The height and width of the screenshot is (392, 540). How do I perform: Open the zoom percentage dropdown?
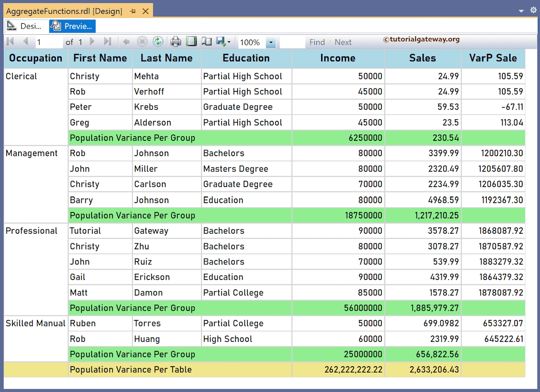click(x=271, y=42)
